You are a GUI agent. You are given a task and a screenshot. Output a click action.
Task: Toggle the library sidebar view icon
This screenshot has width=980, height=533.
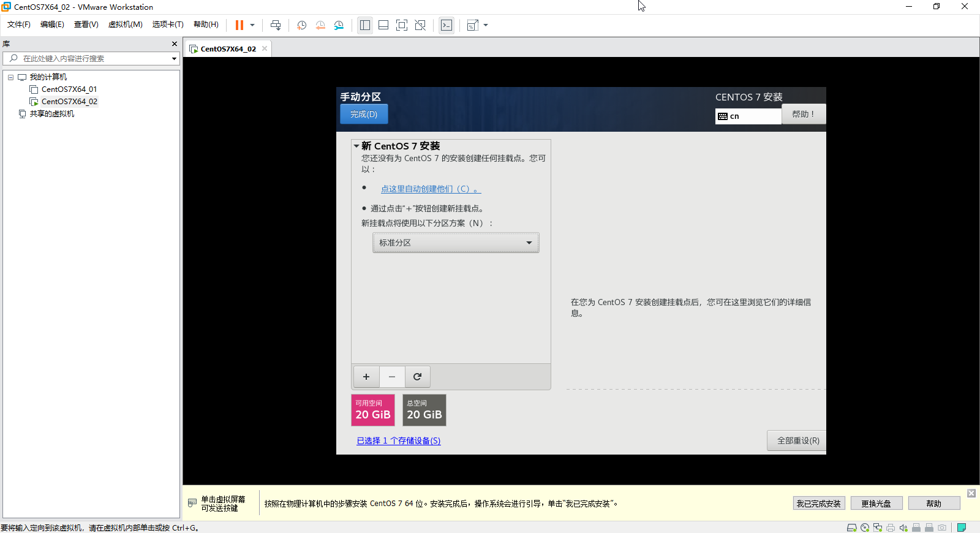[x=365, y=25]
